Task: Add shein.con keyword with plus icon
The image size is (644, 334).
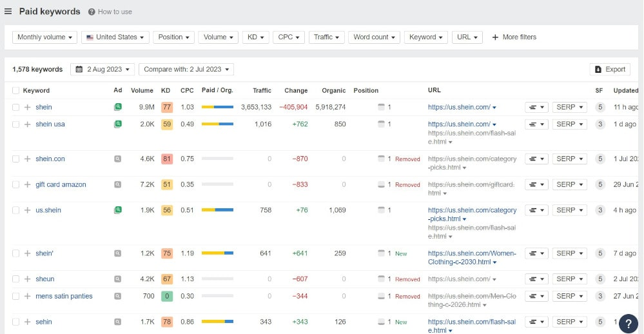Action: click(x=28, y=159)
